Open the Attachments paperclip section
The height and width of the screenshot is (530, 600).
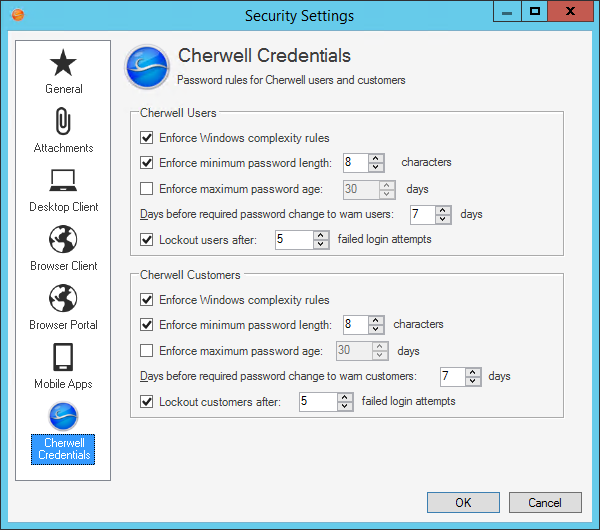tap(63, 122)
